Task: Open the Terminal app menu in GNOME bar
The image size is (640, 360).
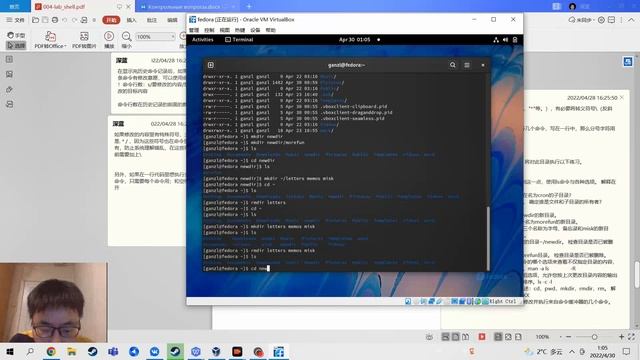Action: (x=239, y=40)
